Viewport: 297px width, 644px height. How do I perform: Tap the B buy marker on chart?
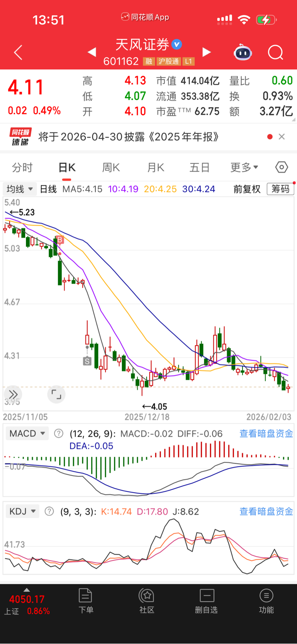point(60,240)
